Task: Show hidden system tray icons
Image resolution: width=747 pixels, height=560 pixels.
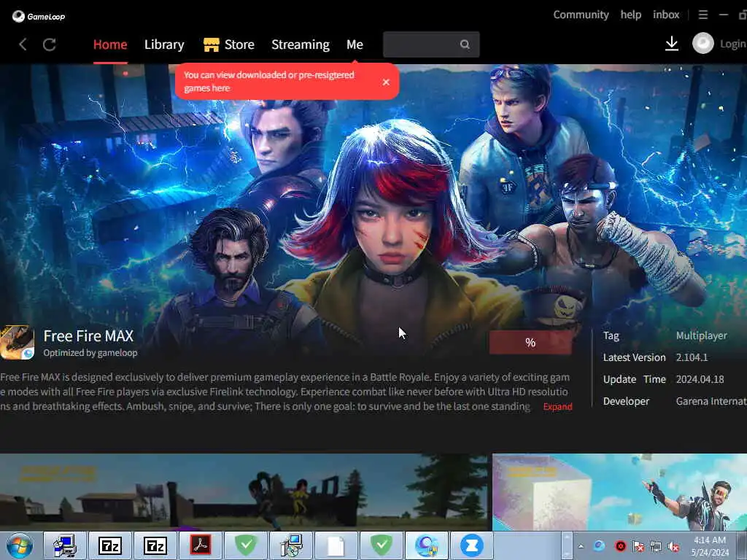Action: pyautogui.click(x=581, y=546)
